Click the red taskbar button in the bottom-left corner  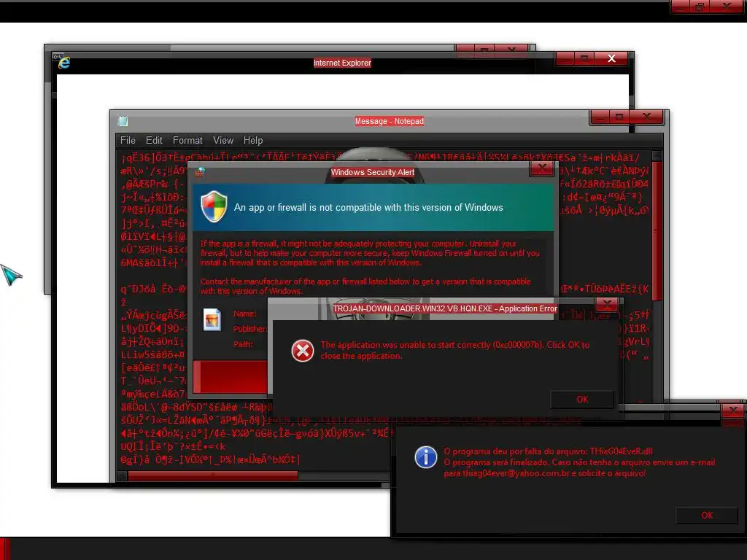(x=5, y=548)
